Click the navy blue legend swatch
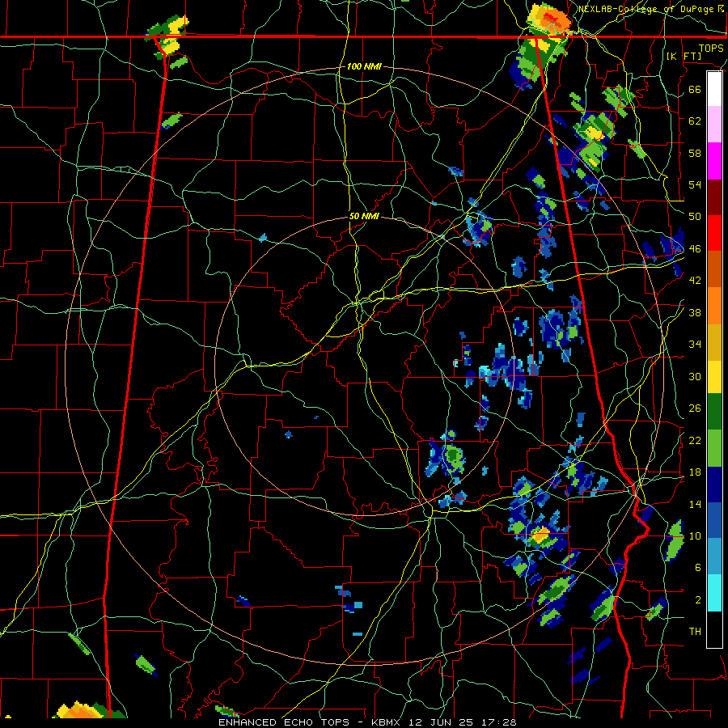728x728 pixels. point(714,485)
